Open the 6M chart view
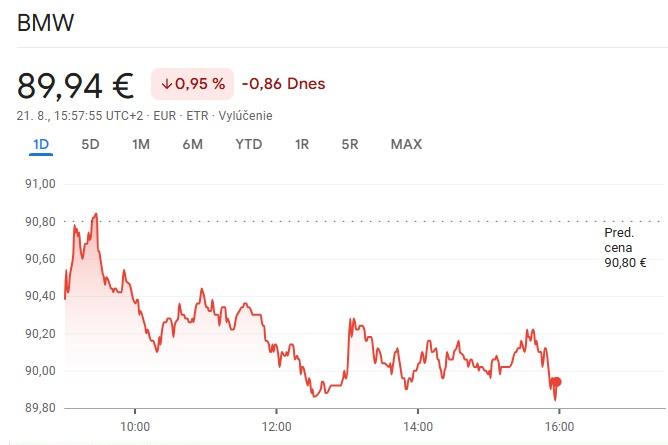This screenshot has height=445, width=668. tap(193, 144)
